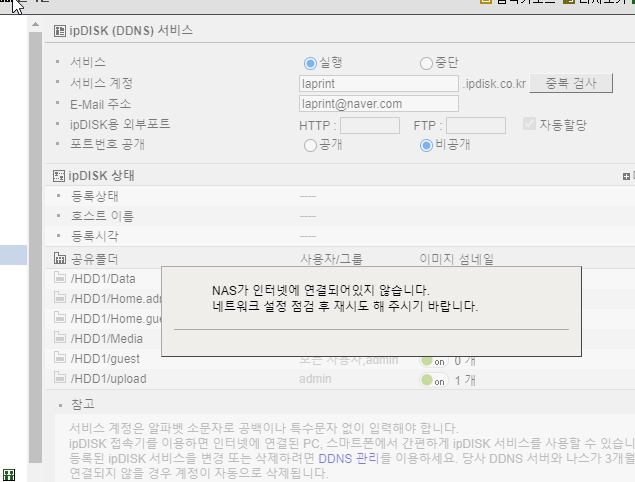Toggle the thumbnail switch for /HDD1/upload
635x482 pixels.
434,380
